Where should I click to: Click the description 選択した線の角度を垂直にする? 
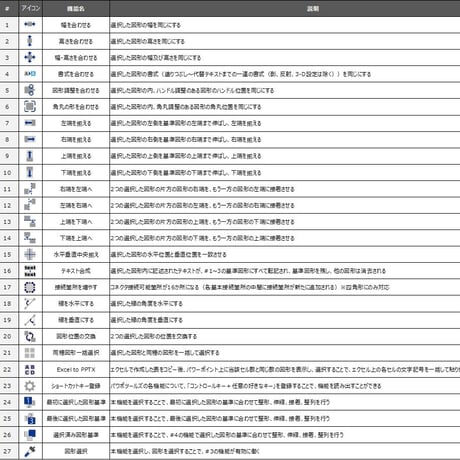coord(147,320)
